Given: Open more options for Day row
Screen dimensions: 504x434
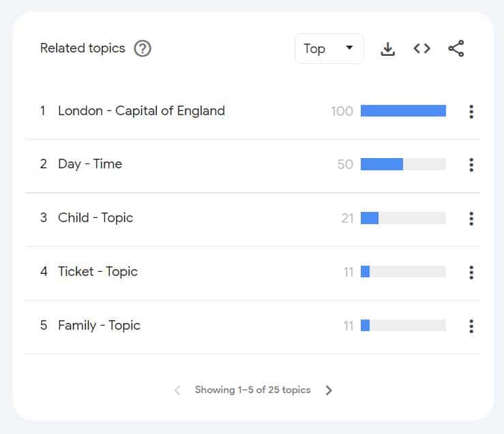Looking at the screenshot, I should [471, 165].
